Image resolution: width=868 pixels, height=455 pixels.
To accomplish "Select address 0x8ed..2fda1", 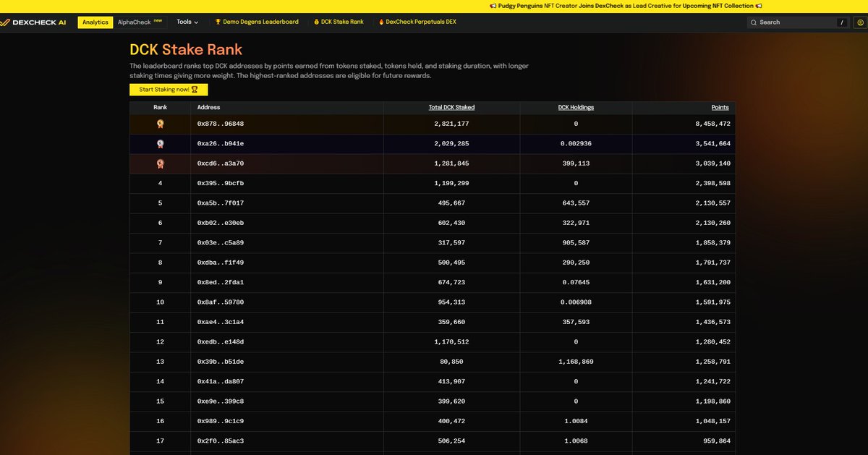I will (221, 283).
